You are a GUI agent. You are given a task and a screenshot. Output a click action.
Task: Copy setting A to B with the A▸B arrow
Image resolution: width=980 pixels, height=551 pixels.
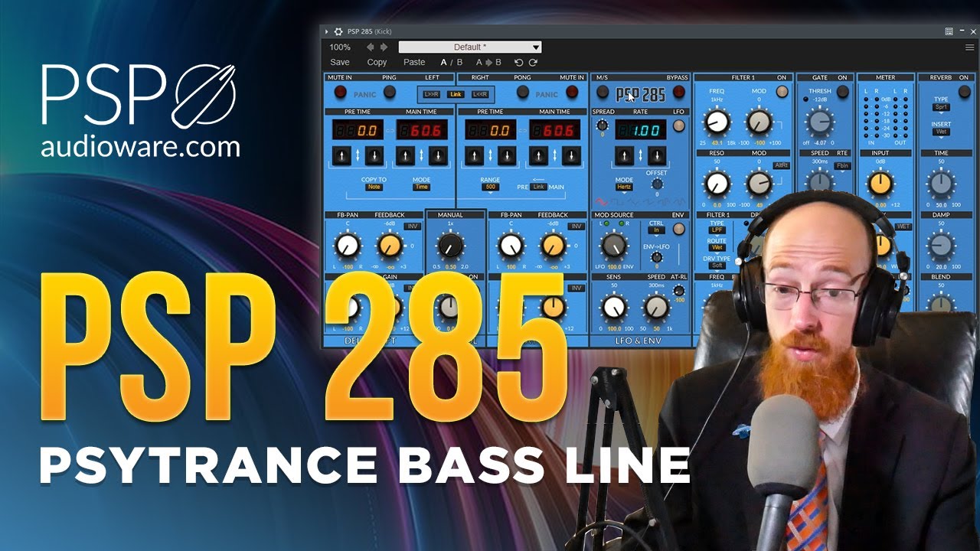(488, 62)
